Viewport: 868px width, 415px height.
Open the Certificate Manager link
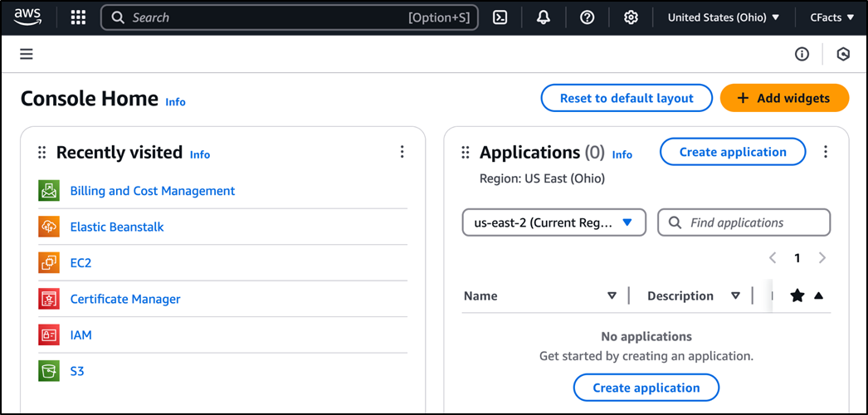125,299
